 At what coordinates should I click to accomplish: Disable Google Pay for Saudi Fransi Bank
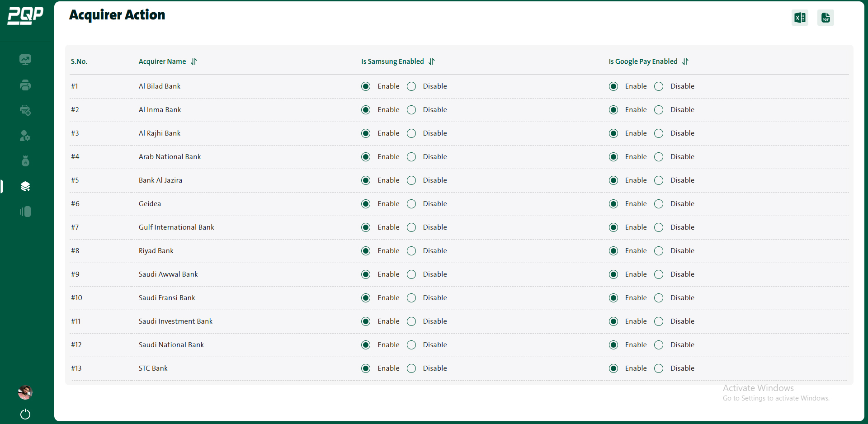(x=659, y=297)
